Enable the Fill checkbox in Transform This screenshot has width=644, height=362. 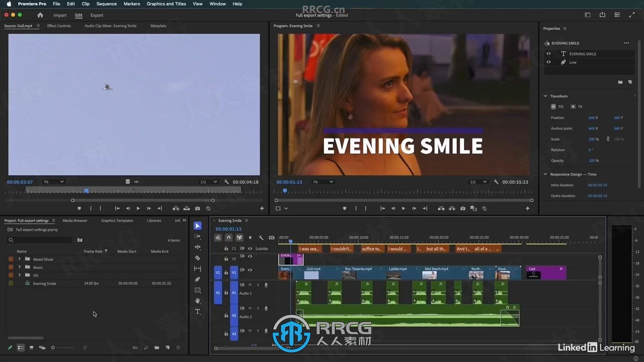(553, 107)
